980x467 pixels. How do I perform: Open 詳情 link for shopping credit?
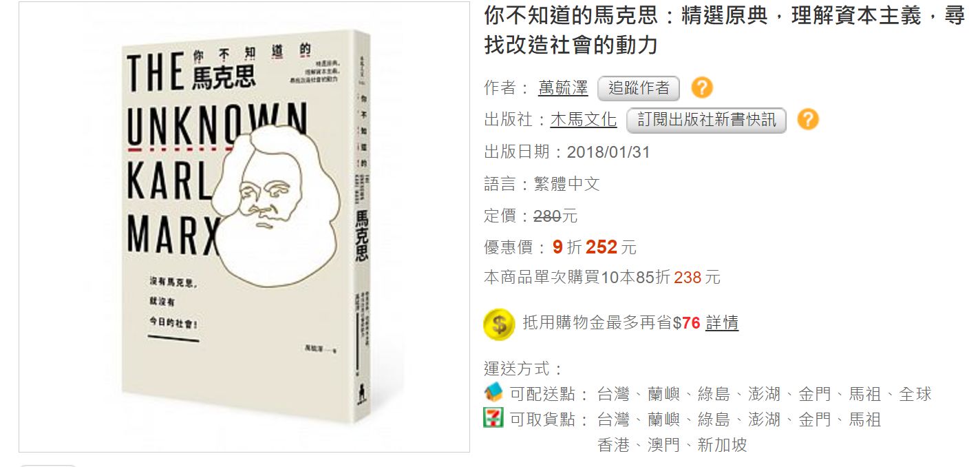pos(722,323)
